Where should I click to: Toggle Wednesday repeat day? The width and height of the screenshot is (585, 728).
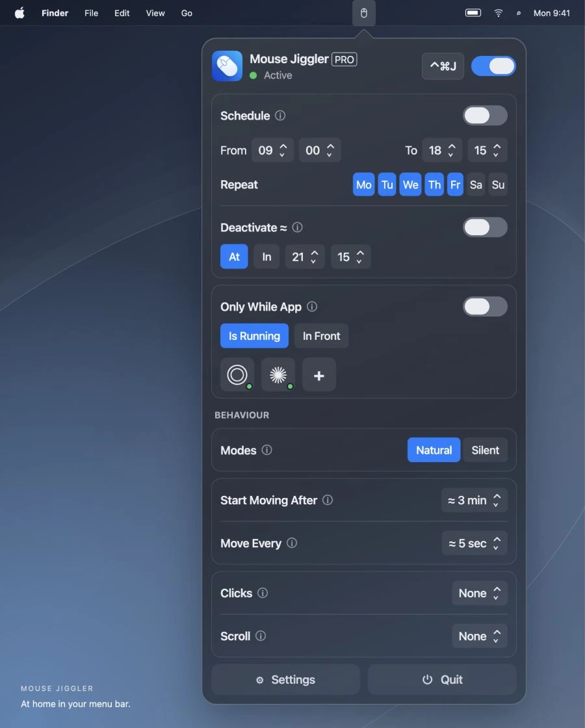410,185
